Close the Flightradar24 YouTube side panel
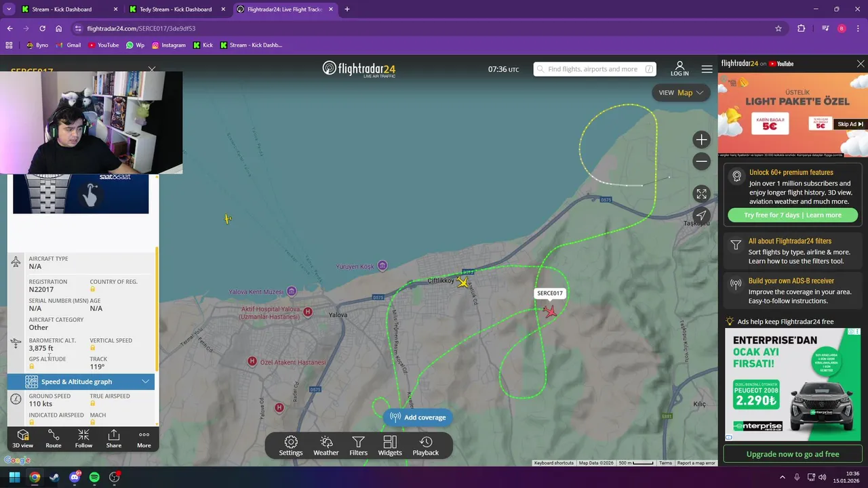868x488 pixels. [861, 64]
